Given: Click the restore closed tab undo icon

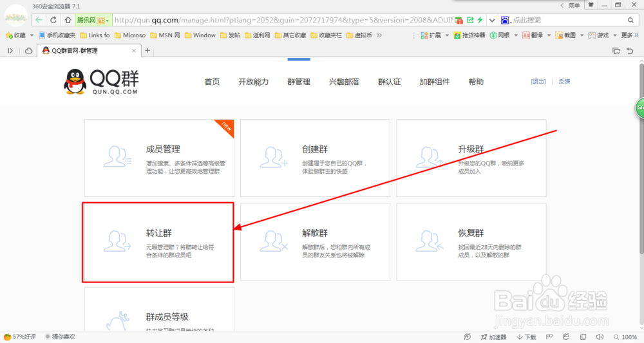Looking at the screenshot, I should tap(630, 51).
